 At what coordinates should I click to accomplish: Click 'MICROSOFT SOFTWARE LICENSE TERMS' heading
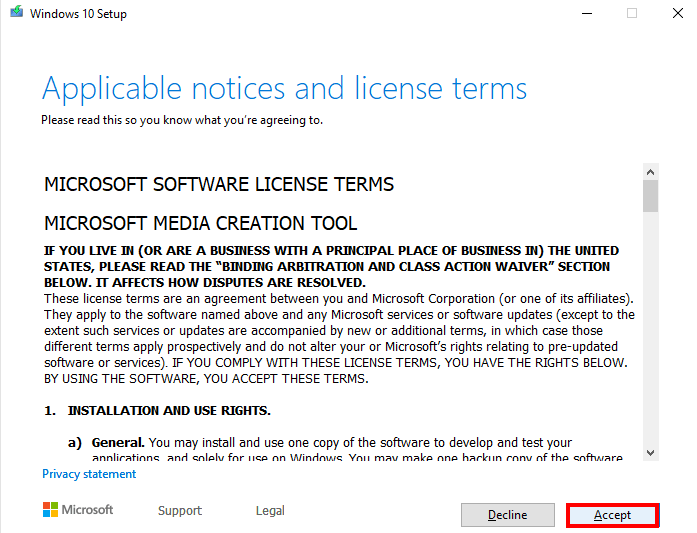click(x=219, y=184)
